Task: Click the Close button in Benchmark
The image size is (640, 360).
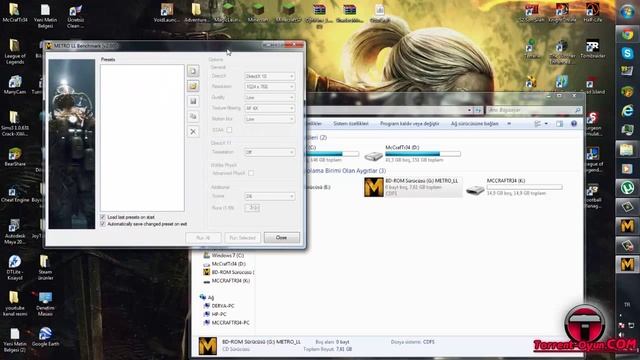Action: pos(281,238)
